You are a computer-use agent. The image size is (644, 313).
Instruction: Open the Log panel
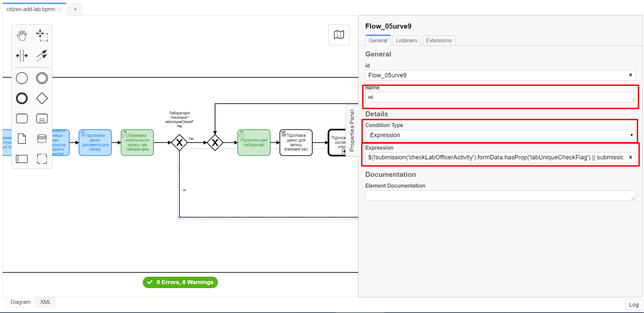[x=634, y=305]
